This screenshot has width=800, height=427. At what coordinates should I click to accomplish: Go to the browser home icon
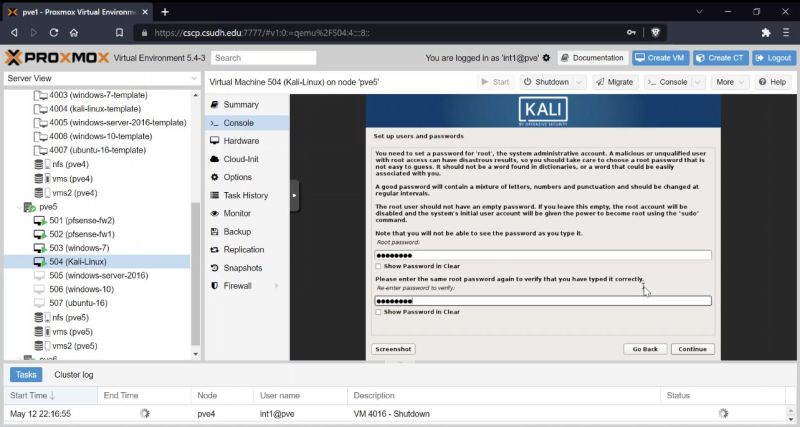click(74, 33)
